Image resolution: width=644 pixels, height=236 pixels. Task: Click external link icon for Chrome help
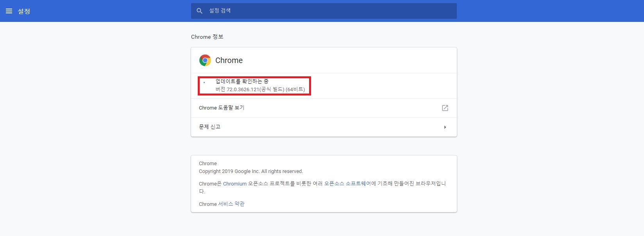point(445,108)
